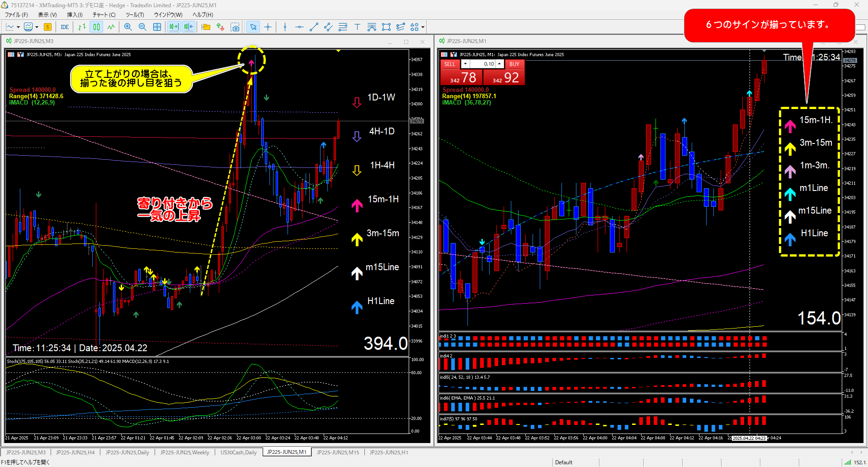Switch to the JP225-JUN25,H4 chart tab
Viewport: 868px width, 467px height.
(x=75, y=452)
